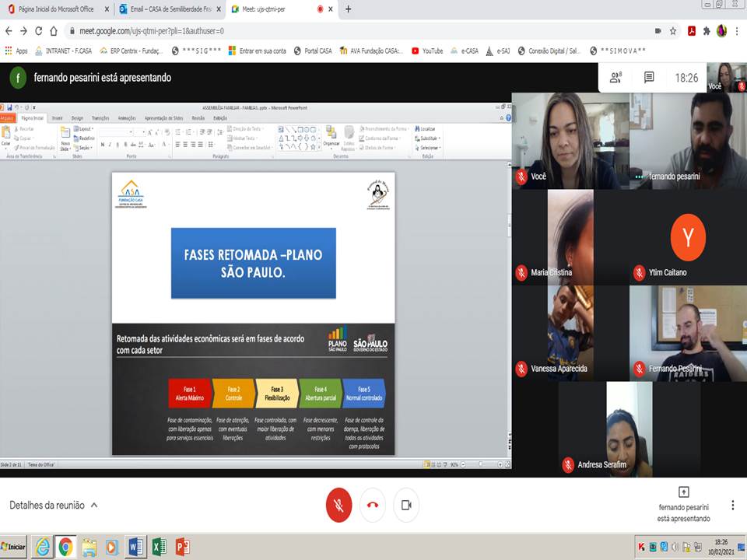Click the Fase 1 Alerta Máximo box
747x560 pixels.
[x=190, y=394]
